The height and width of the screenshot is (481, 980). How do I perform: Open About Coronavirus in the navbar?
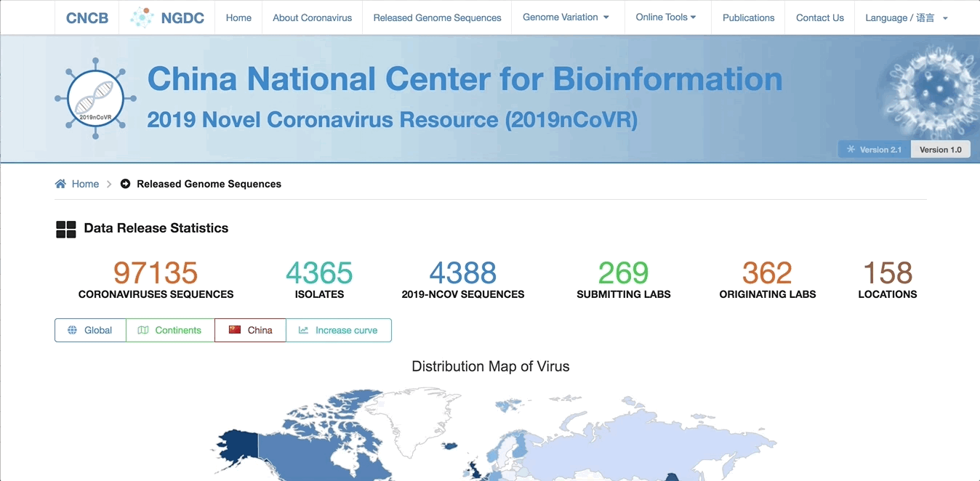(x=313, y=17)
